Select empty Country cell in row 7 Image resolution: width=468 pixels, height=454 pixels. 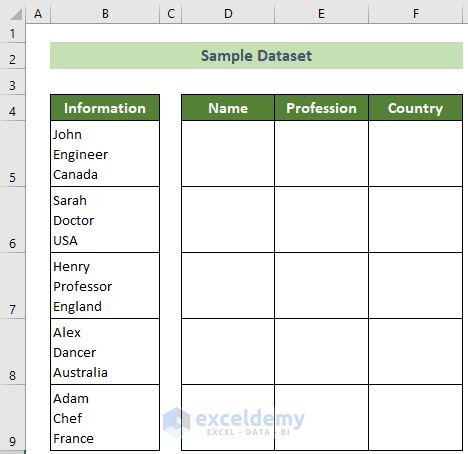click(x=415, y=286)
